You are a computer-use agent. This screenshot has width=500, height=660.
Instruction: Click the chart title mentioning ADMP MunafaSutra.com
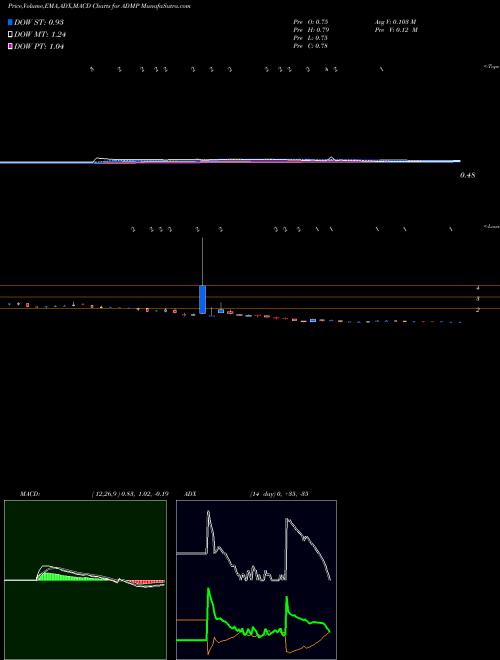[99, 7]
